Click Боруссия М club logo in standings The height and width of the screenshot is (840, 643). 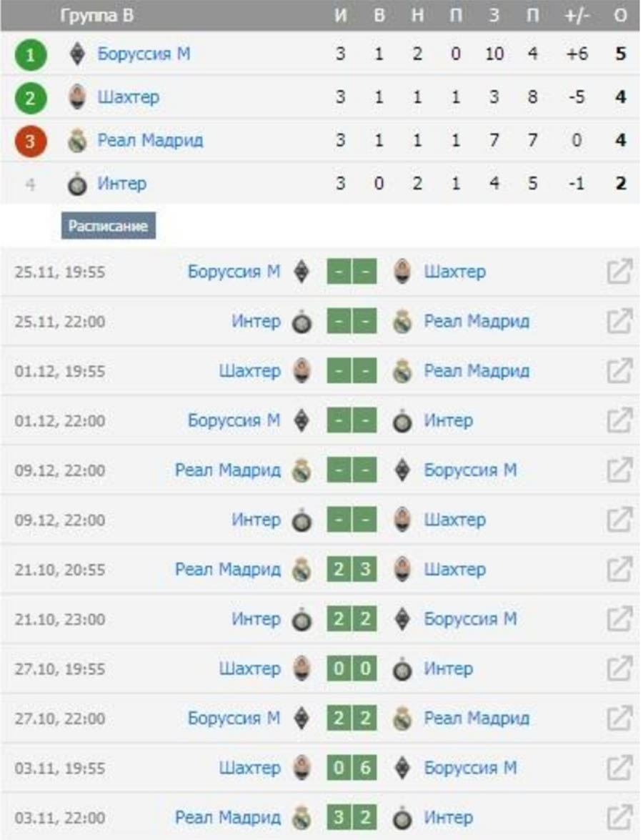(78, 54)
